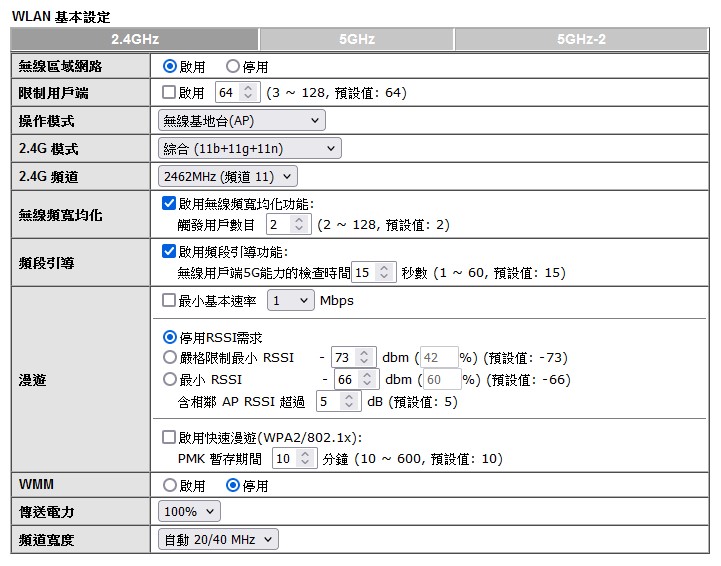This screenshot has width=721, height=566.
Task: Select 啟用 for WMM
Action: tap(169, 486)
